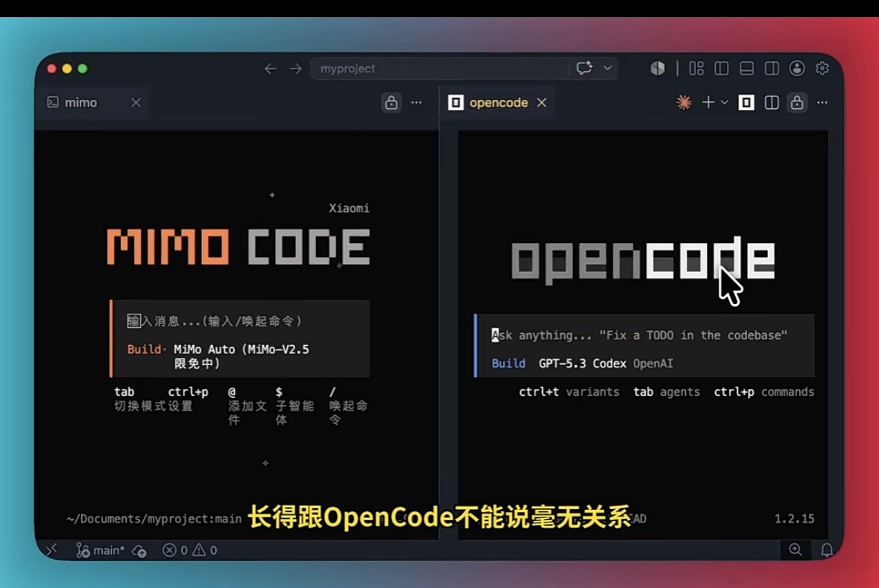Click the ctrl+p commands hint in opencode
Image resolution: width=879 pixels, height=588 pixels.
point(763,392)
